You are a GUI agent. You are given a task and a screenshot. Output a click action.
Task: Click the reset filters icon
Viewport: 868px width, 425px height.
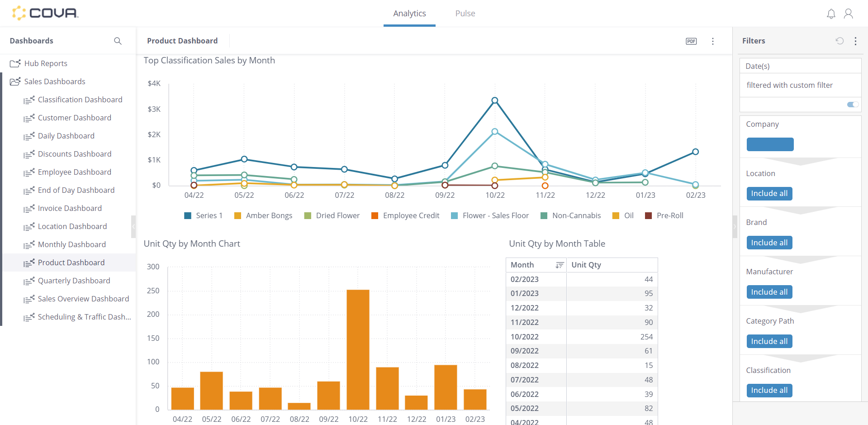click(840, 41)
